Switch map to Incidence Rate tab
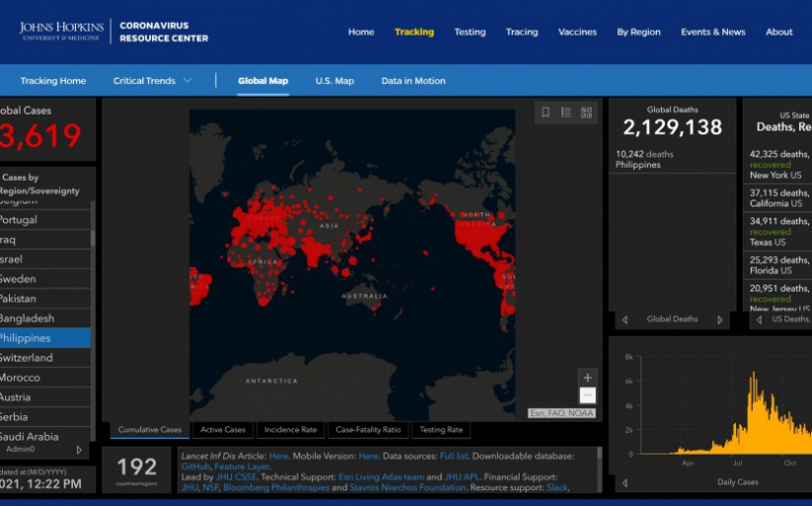The width and height of the screenshot is (812, 506). pyautogui.click(x=289, y=430)
